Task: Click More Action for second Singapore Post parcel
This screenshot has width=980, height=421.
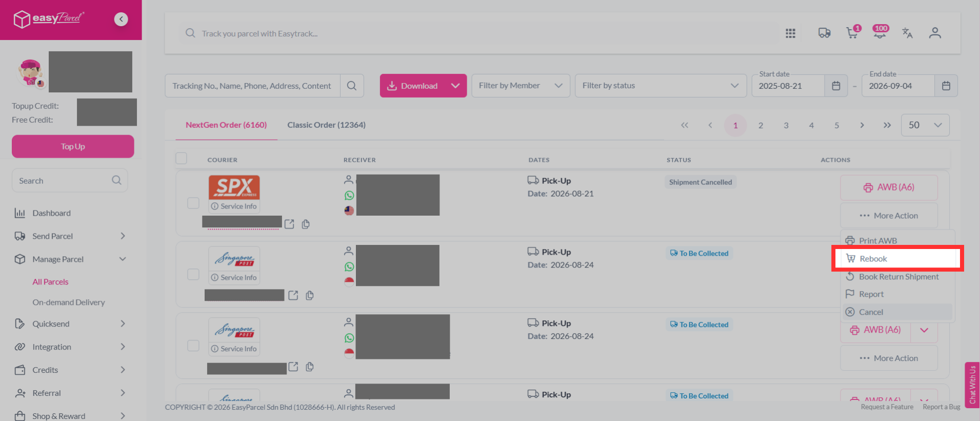Action: [x=889, y=358]
